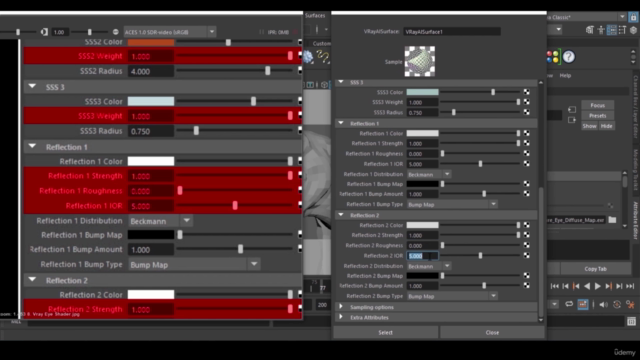
Task: Collapse the Reflection 1 section in VRayAlSurface panel
Action: [x=341, y=123]
